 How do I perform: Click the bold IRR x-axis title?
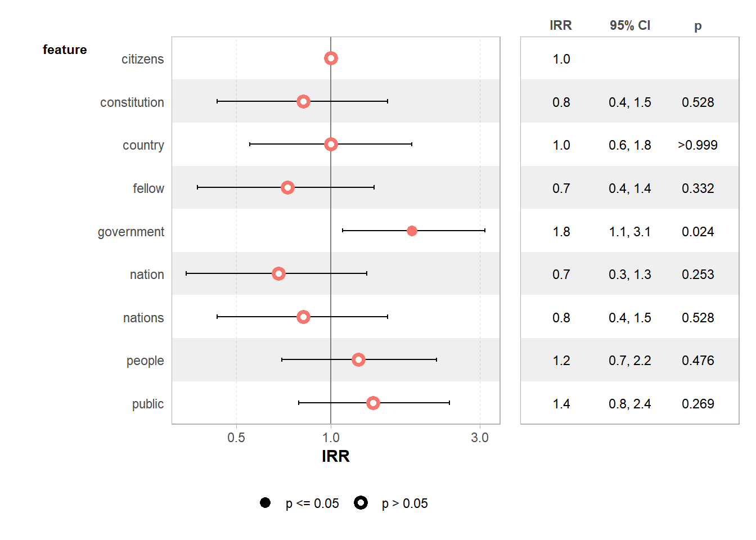336,456
